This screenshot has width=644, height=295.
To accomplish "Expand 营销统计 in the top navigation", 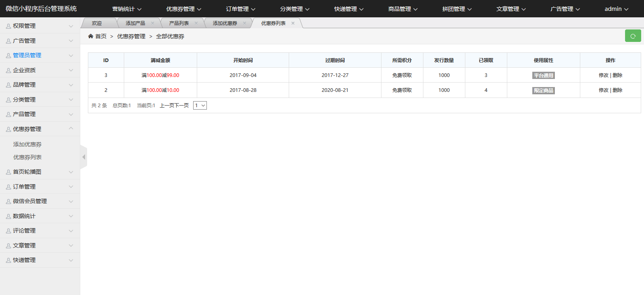I will [127, 9].
